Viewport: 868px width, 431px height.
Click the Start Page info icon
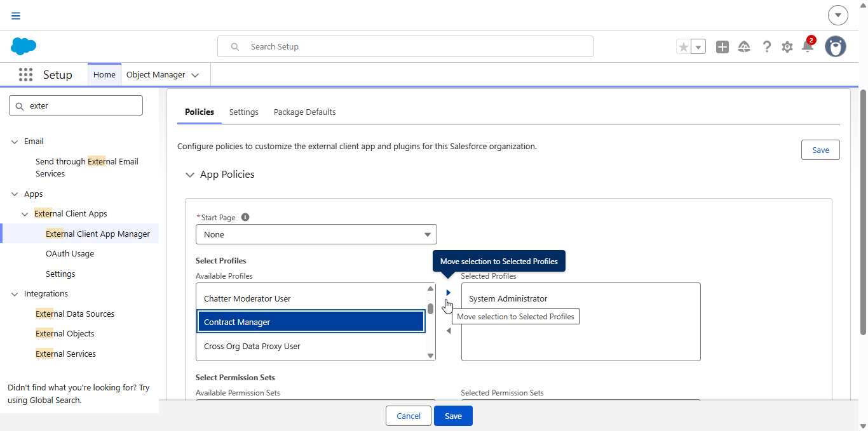245,217
